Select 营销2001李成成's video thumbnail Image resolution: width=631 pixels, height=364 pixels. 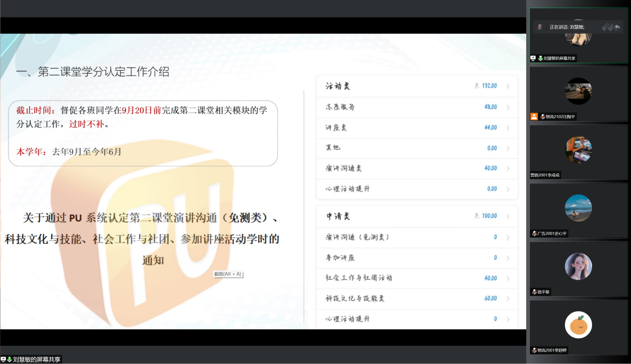point(578,149)
